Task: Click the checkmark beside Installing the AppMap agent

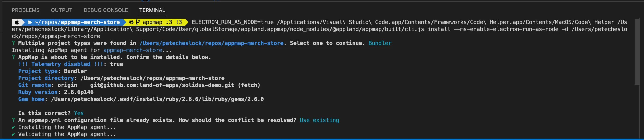Action: point(13,127)
